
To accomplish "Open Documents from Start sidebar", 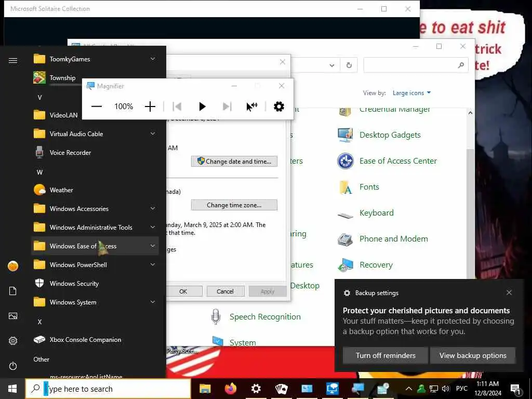I will click(x=13, y=291).
